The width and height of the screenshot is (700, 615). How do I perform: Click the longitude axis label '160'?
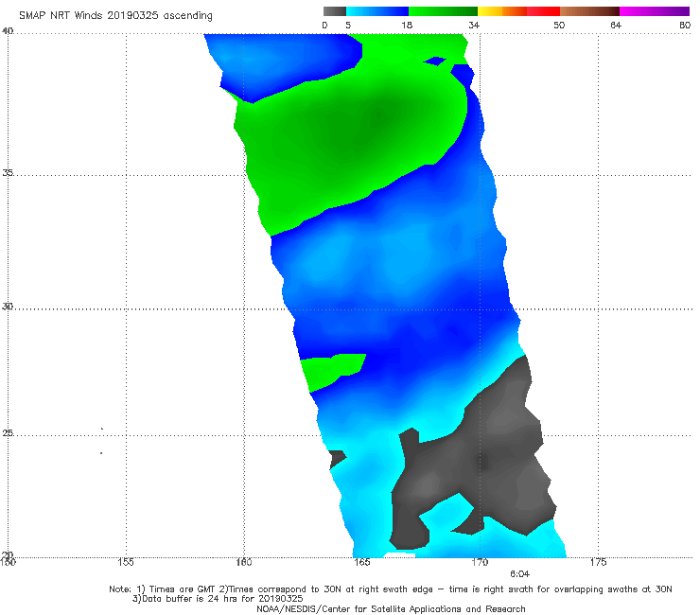click(244, 562)
